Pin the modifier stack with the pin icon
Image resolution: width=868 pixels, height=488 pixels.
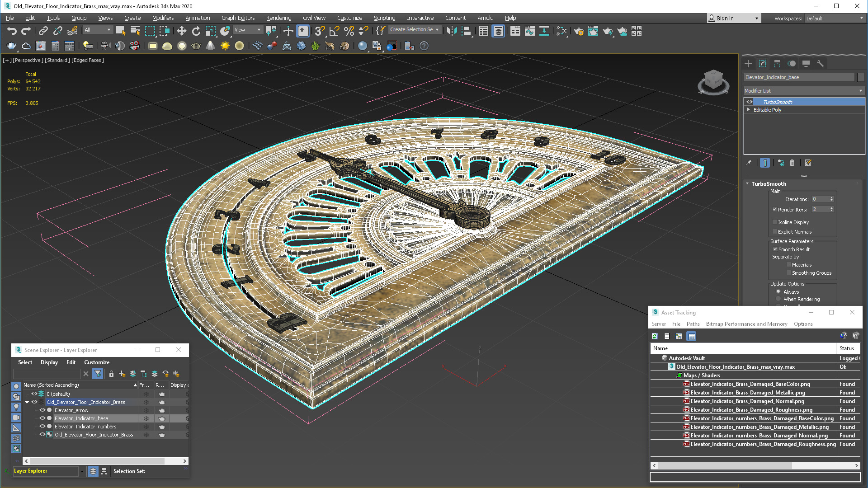[x=749, y=163]
